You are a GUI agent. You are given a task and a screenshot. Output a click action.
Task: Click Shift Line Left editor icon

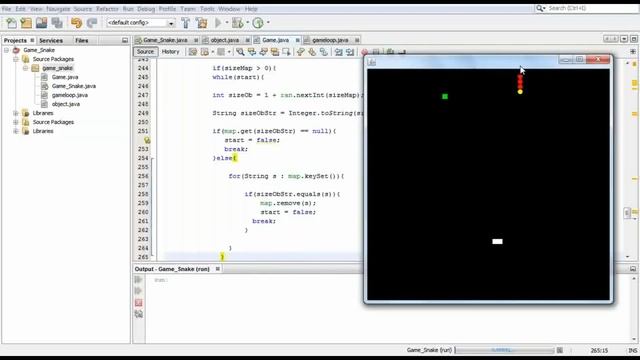(338, 52)
